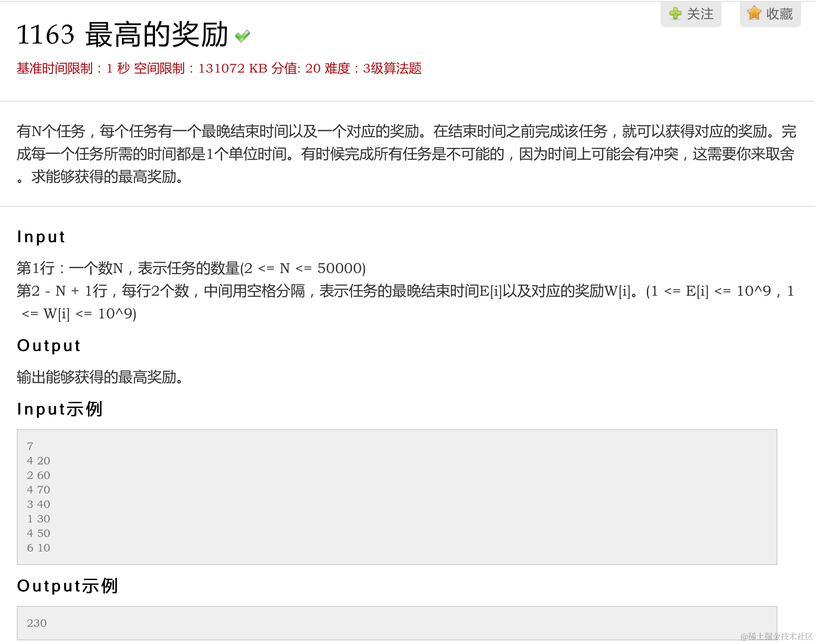Click the sample input line '4 50'
This screenshot has width=816, height=644.
(x=39, y=533)
